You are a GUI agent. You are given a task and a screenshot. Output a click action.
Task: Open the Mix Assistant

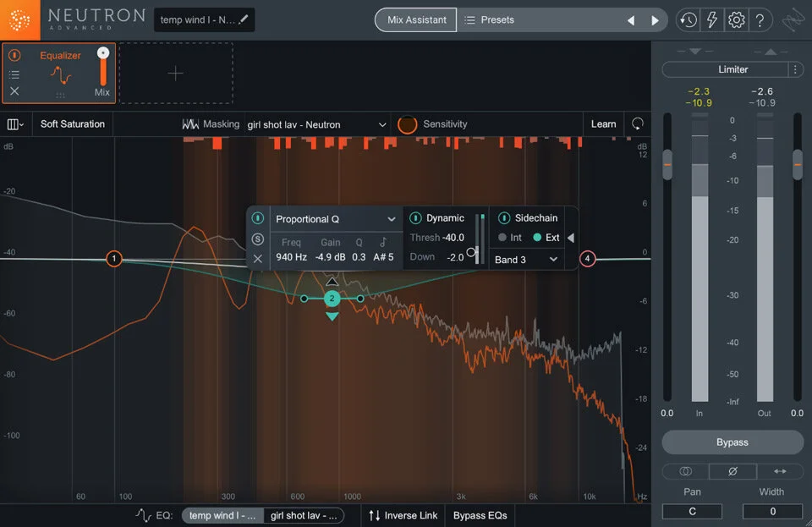(x=416, y=19)
